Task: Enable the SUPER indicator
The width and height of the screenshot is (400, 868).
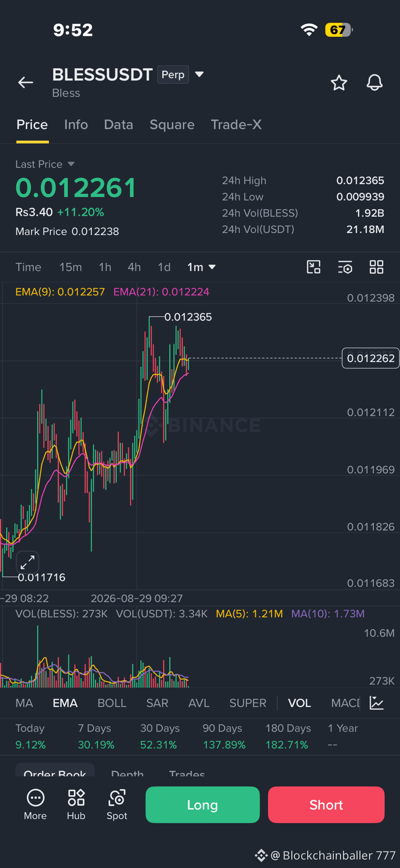Action: tap(248, 703)
